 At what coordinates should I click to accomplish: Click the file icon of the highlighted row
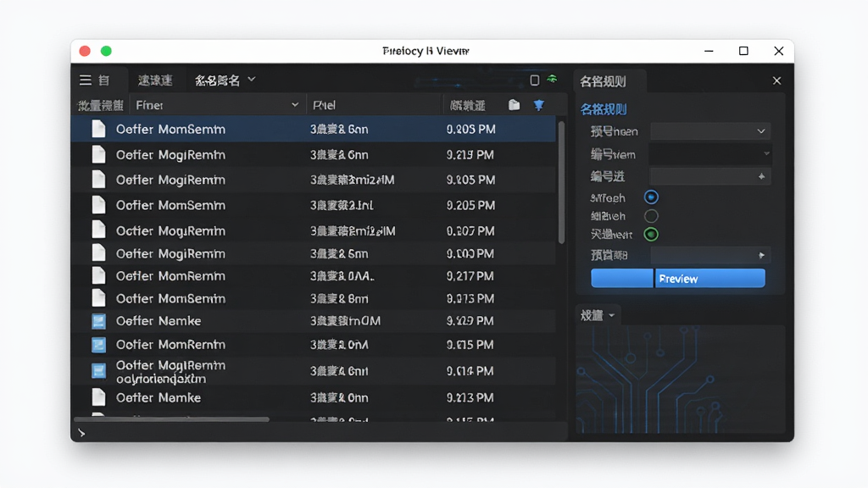point(98,129)
